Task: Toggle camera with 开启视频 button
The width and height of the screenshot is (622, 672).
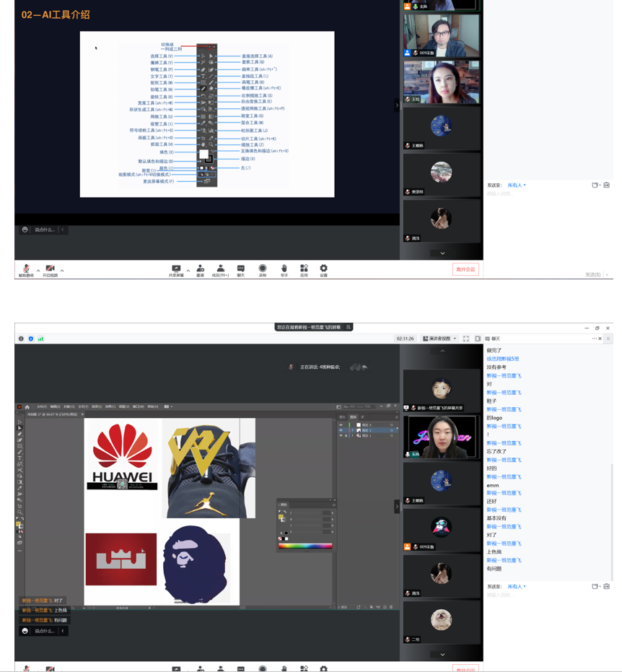Action: click(50, 269)
